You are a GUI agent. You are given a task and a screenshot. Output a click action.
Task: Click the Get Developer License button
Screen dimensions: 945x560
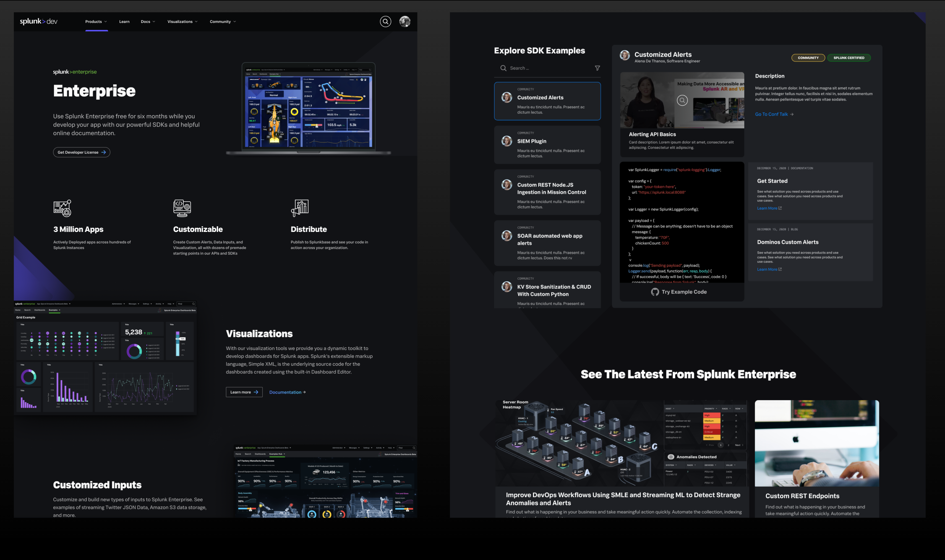82,153
